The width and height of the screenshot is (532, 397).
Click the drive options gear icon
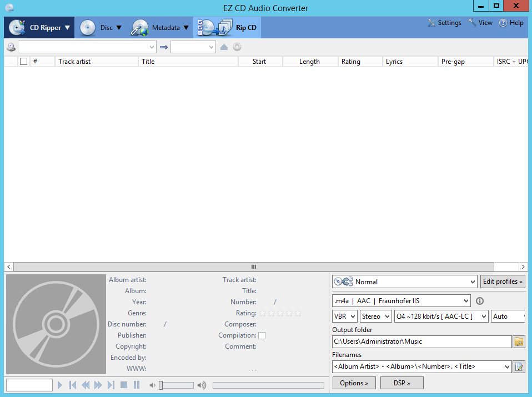(237, 47)
